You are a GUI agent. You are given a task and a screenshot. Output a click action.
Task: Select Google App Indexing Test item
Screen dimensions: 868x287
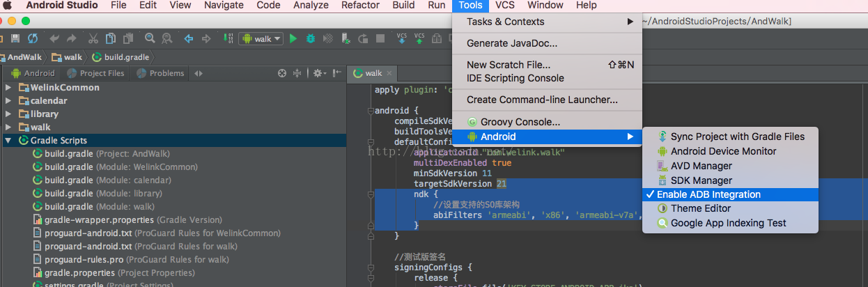pyautogui.click(x=729, y=223)
